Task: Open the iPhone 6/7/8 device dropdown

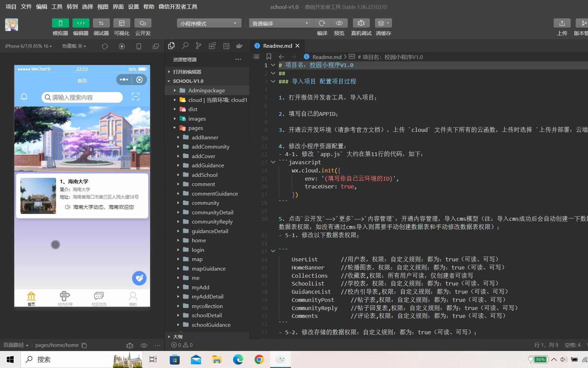Action: [x=29, y=46]
